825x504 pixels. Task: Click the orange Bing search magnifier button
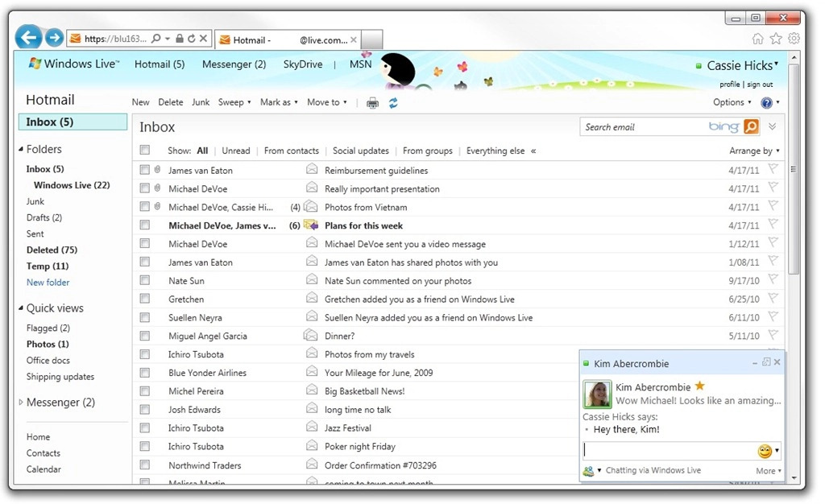coord(750,126)
